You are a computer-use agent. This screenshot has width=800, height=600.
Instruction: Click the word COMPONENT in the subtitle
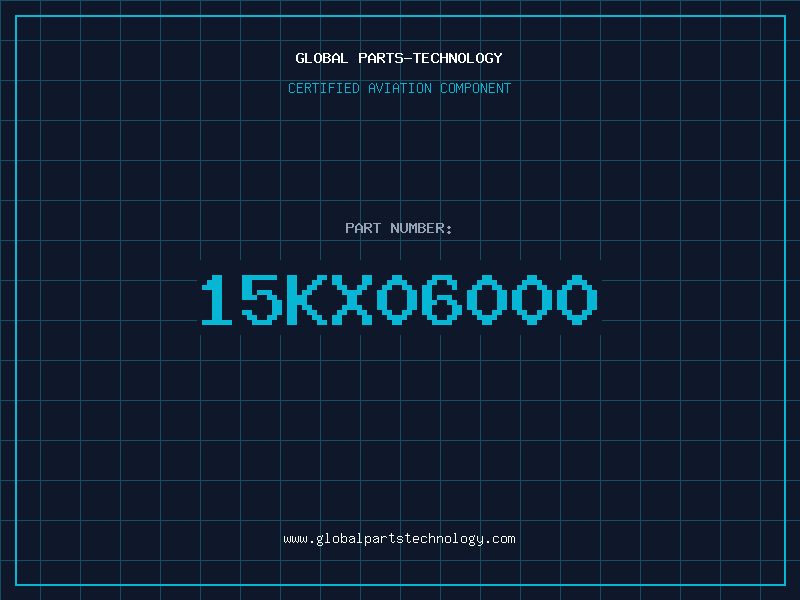(476, 88)
